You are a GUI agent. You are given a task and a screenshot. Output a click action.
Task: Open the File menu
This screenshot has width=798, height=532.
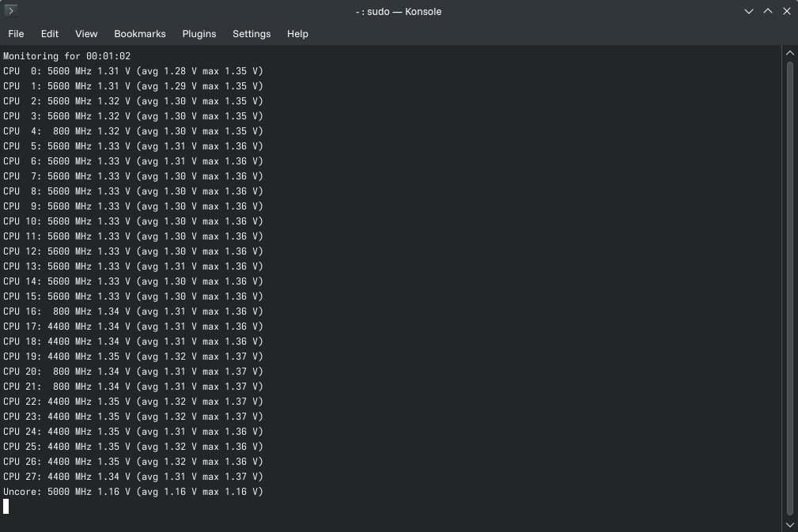(16, 33)
